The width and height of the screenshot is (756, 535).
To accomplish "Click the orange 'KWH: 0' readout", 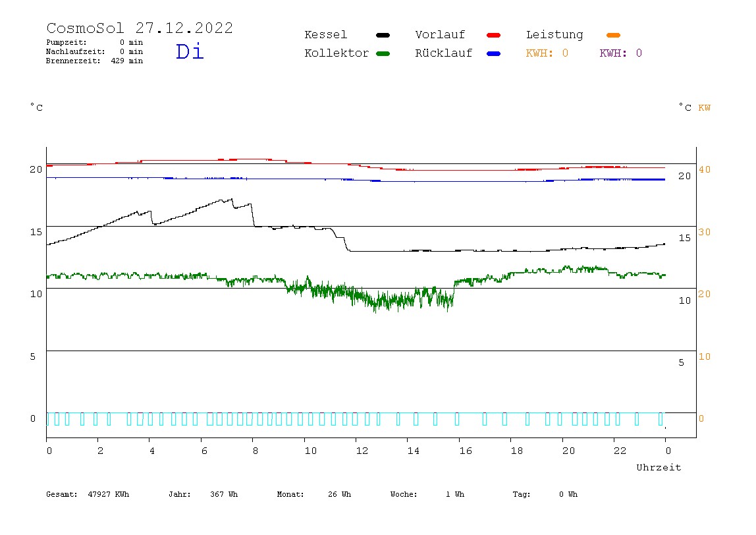I will [547, 53].
